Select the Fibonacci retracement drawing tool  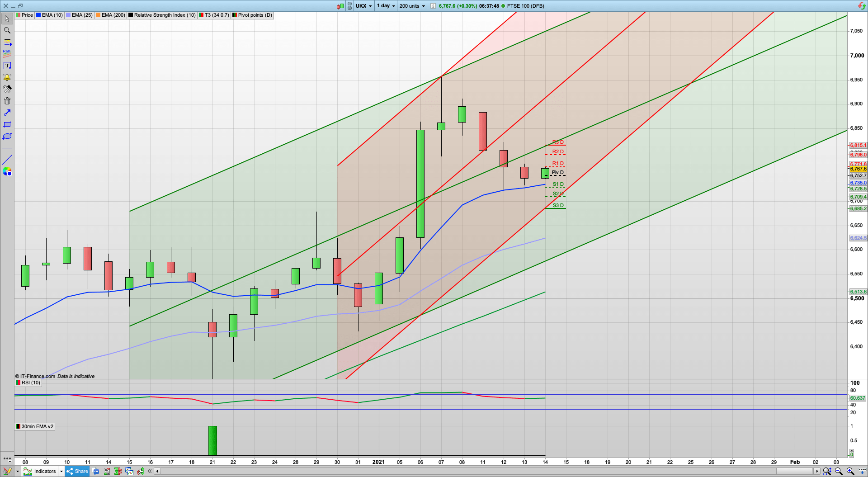click(7, 42)
